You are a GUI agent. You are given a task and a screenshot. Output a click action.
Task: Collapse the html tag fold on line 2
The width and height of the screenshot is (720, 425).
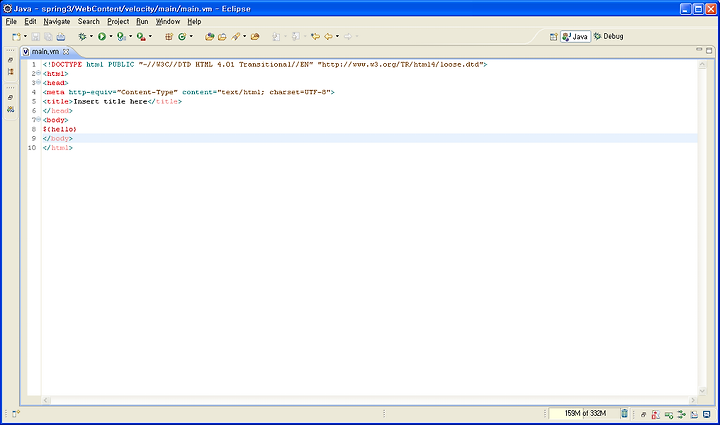(x=39, y=73)
